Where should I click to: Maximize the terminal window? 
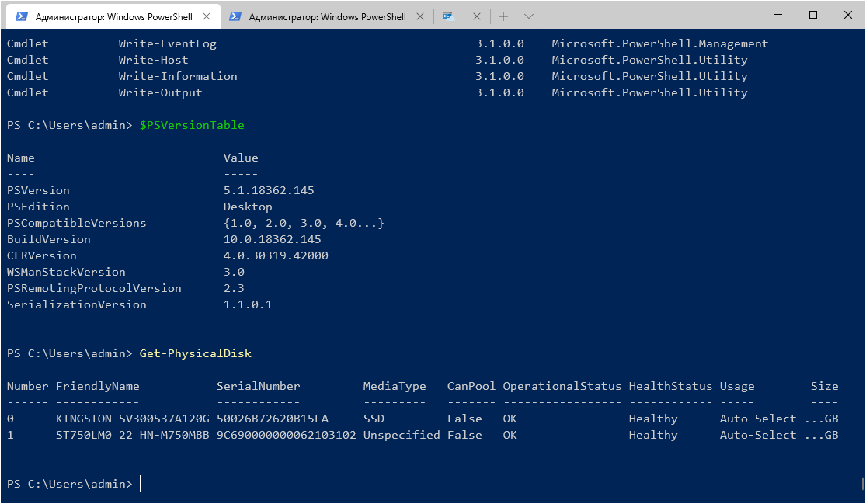tap(812, 15)
